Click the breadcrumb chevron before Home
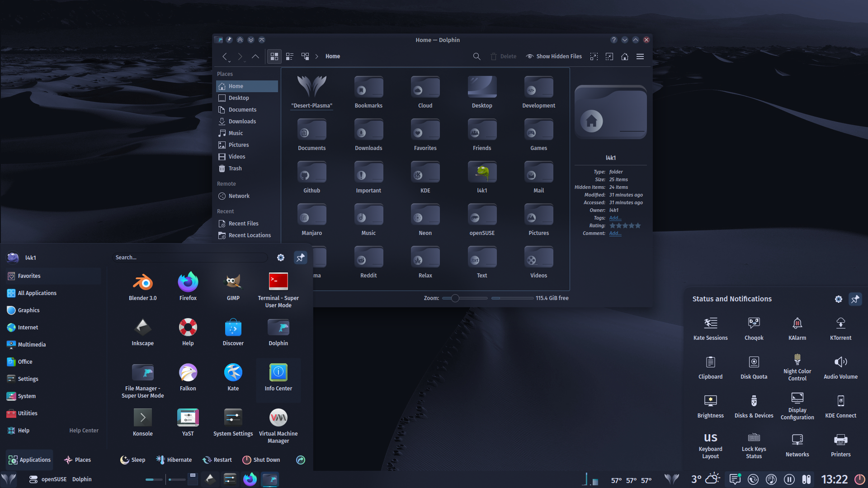This screenshot has height=488, width=868. tap(317, 56)
